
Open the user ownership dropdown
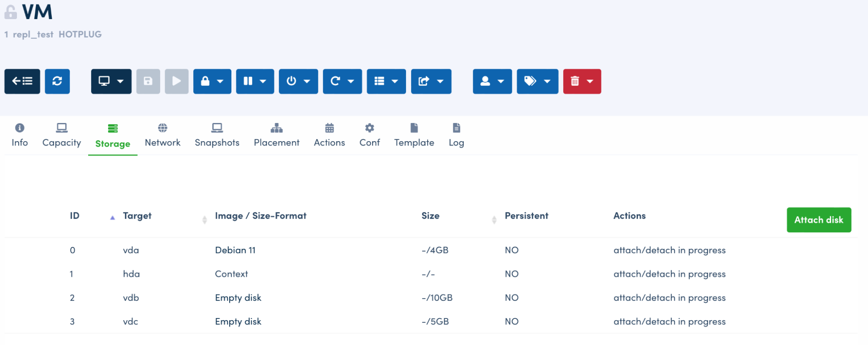(492, 81)
